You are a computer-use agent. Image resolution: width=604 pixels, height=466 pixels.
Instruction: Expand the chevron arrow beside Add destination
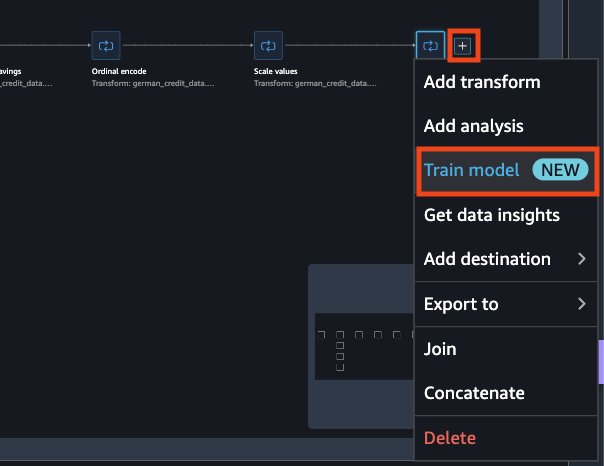582,259
